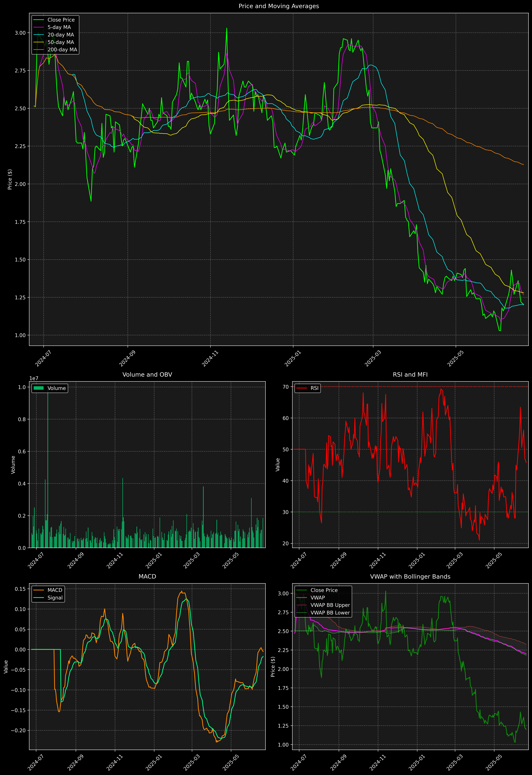The height and width of the screenshot is (775, 532).
Task: Click the 70 y-tick on the RSI chart
Action: pyautogui.click(x=286, y=387)
